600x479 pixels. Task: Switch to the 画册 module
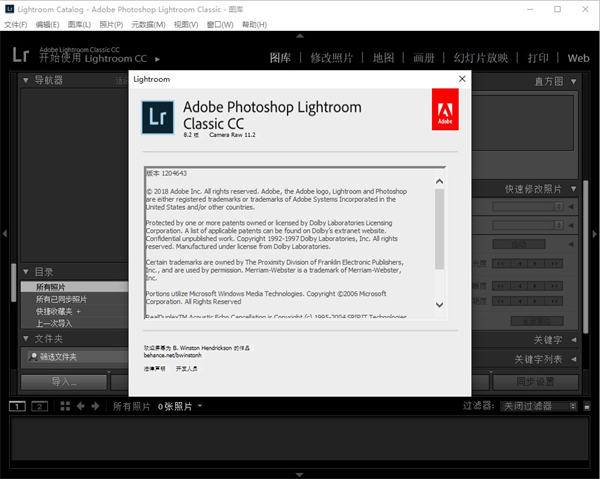pos(424,58)
